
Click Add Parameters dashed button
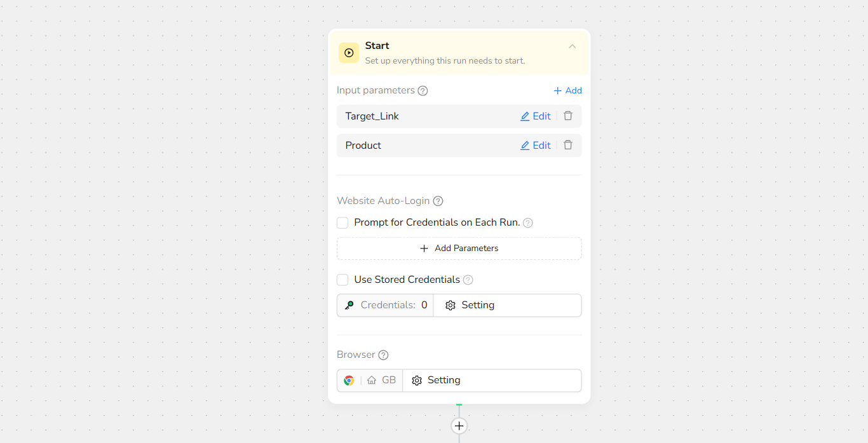(459, 249)
